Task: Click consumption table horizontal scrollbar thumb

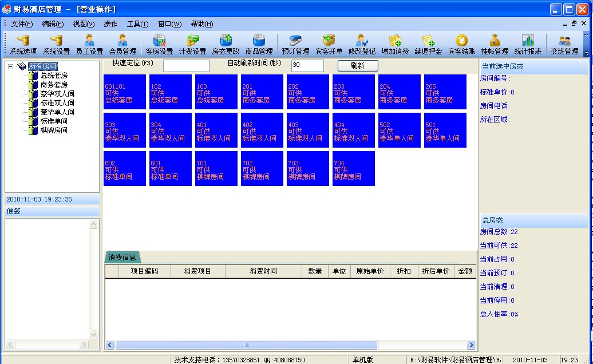Action: coord(247,345)
